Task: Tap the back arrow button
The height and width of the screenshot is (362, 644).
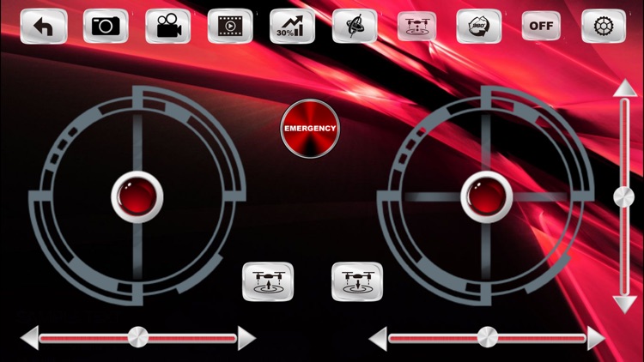Action: (44, 27)
